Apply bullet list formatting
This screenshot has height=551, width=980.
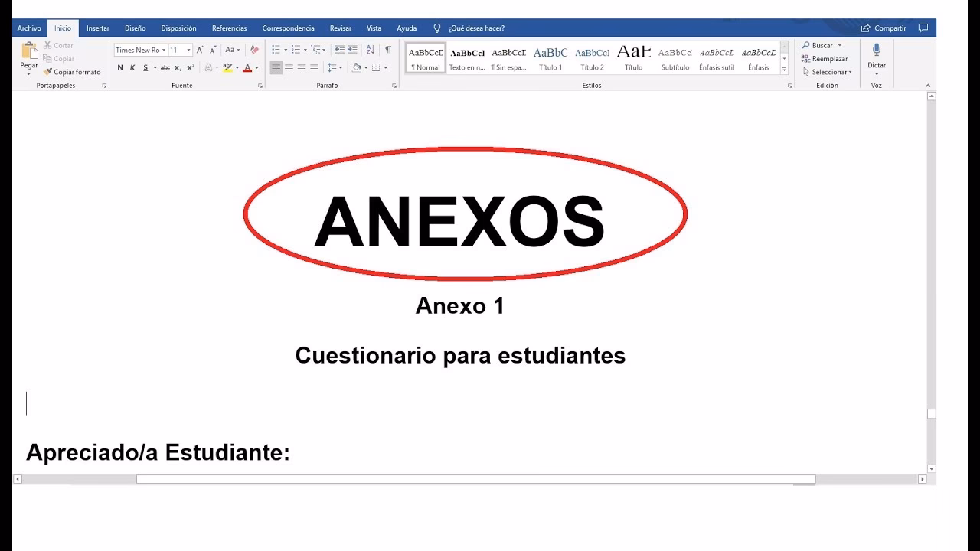(274, 48)
